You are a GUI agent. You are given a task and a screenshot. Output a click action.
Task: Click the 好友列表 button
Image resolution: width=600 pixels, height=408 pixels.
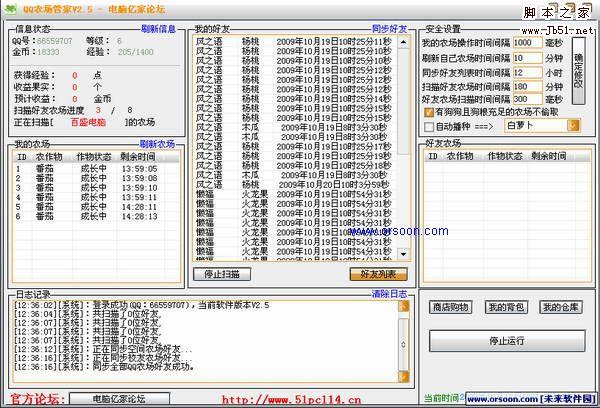tap(378, 274)
